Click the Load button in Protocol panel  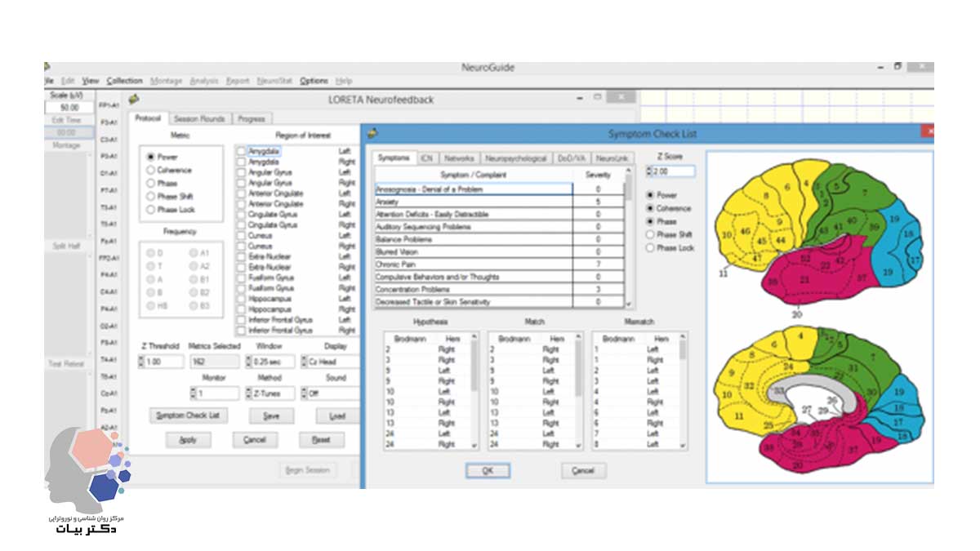coord(337,416)
